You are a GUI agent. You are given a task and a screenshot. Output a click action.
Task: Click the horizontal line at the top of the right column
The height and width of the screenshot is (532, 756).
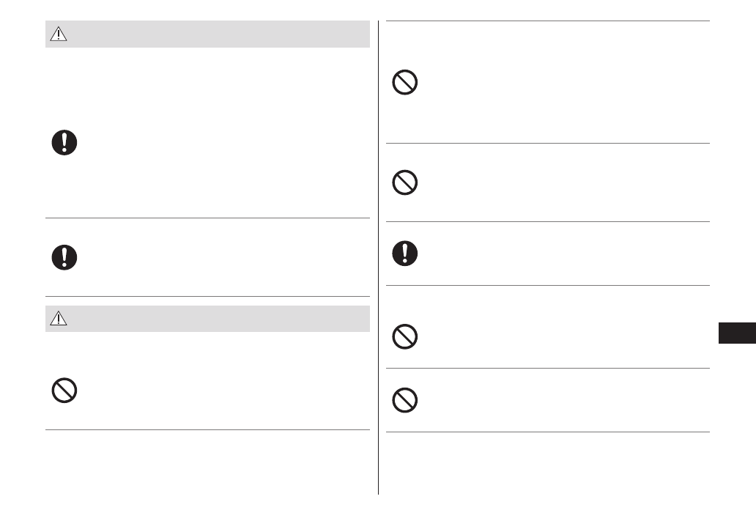click(x=547, y=21)
